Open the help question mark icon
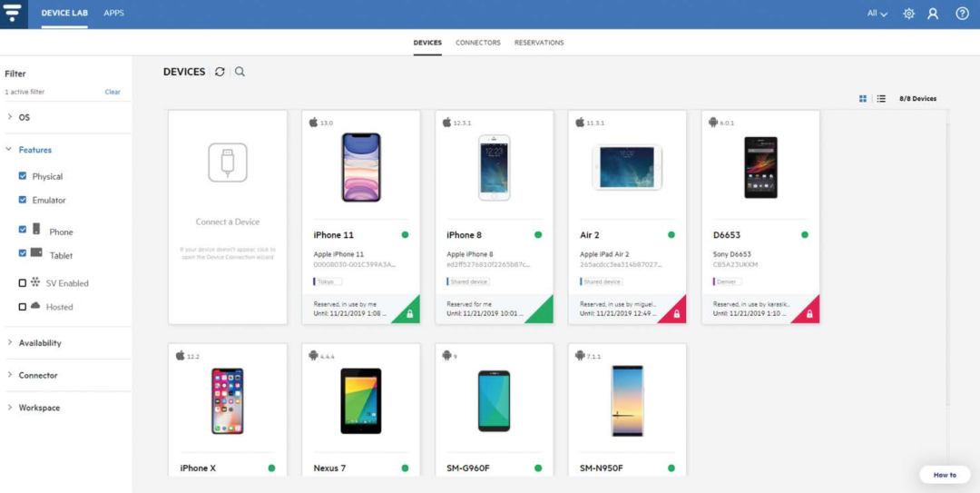This screenshot has width=980, height=493. click(962, 14)
